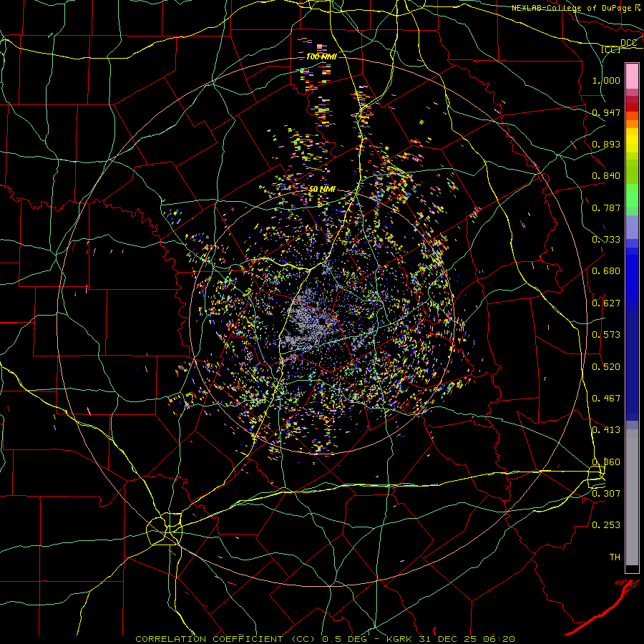The width and height of the screenshot is (644, 644).
Task: Click the DCC product label
Action: [628, 43]
